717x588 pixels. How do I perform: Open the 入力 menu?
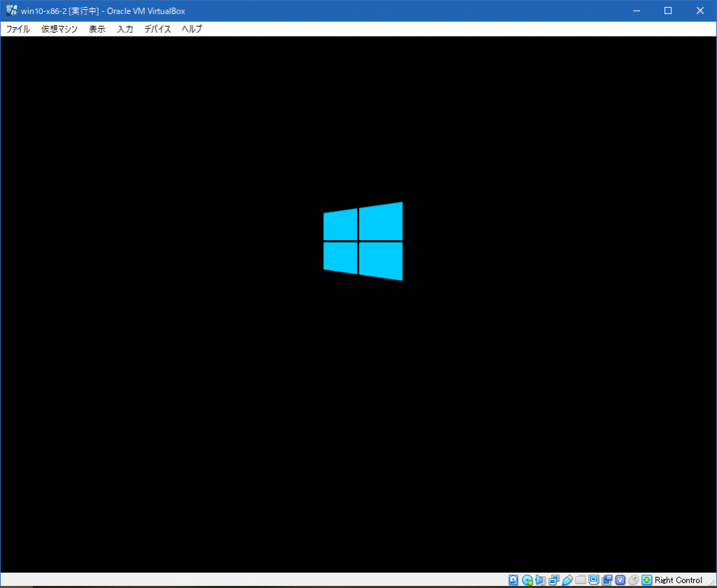[125, 29]
